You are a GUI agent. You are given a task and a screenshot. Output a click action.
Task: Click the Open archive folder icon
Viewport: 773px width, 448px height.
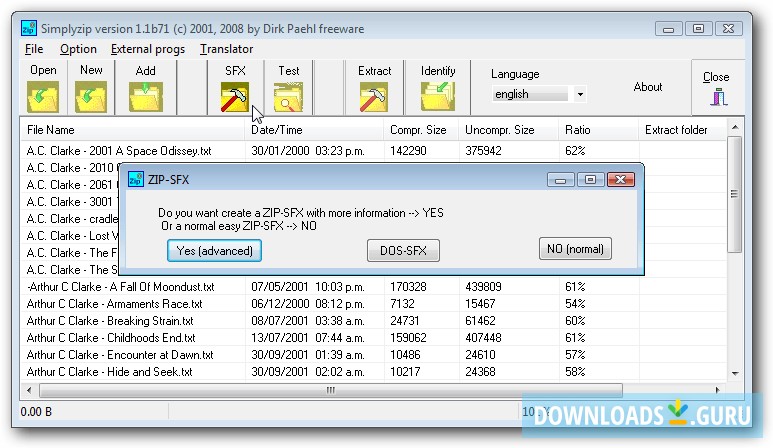coord(43,97)
